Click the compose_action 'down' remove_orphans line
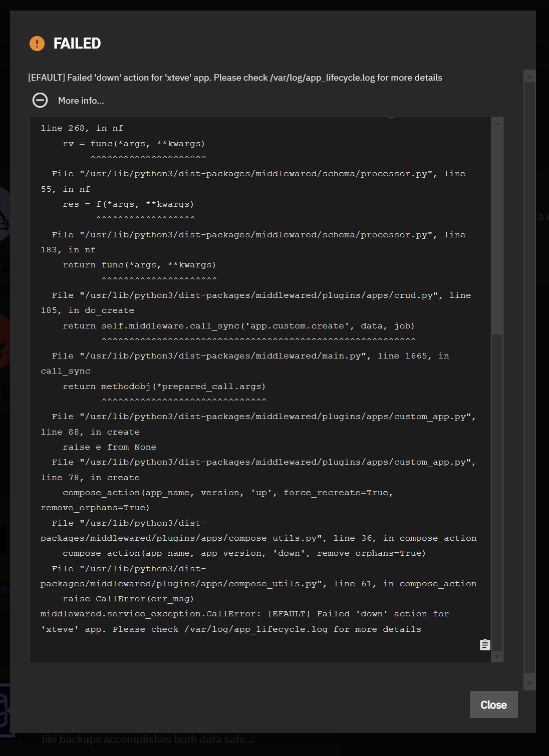Viewport: 549px width, 756px height. click(244, 553)
